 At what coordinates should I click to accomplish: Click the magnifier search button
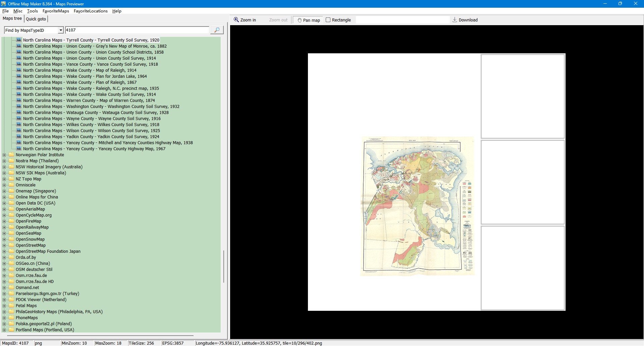(217, 30)
